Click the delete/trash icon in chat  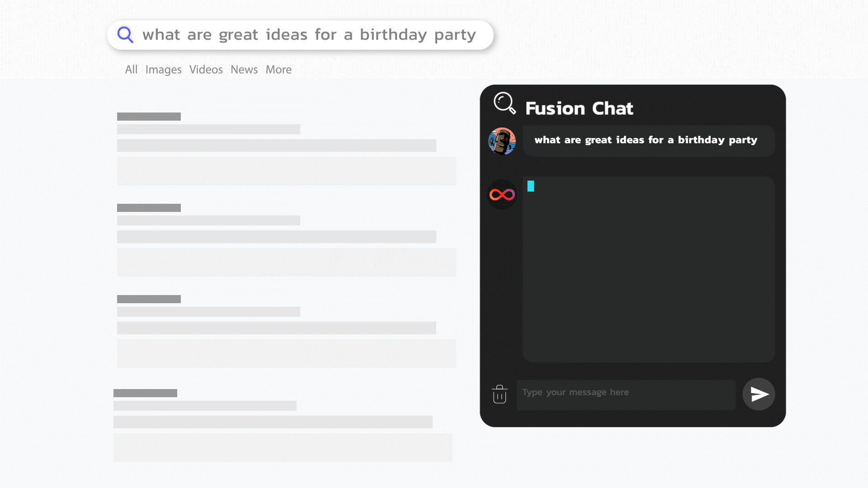click(x=500, y=393)
